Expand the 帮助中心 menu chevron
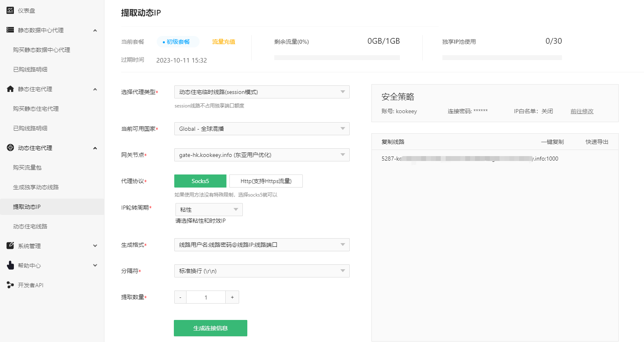The width and height of the screenshot is (644, 342). click(x=95, y=266)
